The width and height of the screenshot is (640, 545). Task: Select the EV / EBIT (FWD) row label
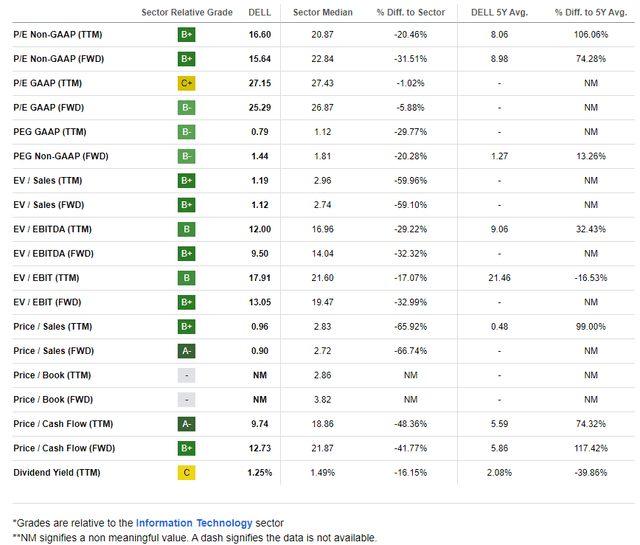(x=47, y=302)
